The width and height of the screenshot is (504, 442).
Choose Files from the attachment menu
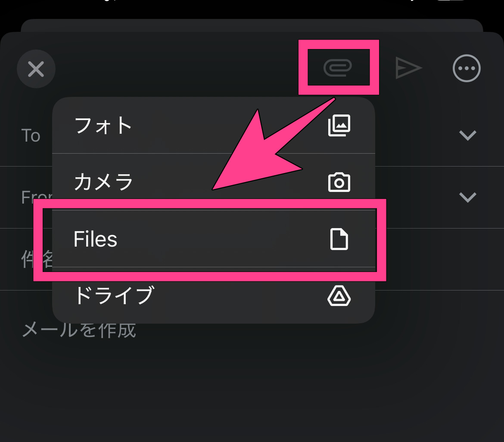[x=96, y=239]
